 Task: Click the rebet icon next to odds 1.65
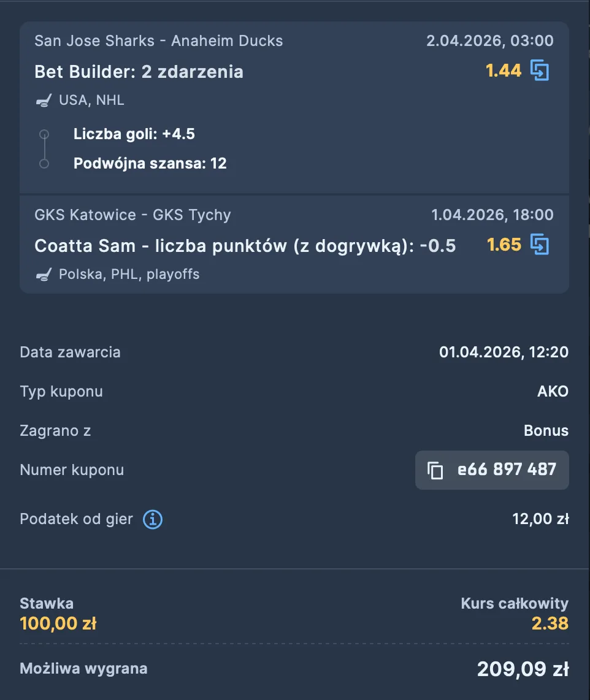[541, 245]
